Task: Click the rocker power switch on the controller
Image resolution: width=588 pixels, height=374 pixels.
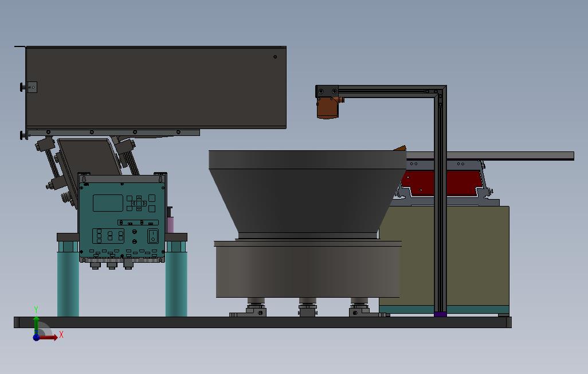Action: (x=152, y=236)
